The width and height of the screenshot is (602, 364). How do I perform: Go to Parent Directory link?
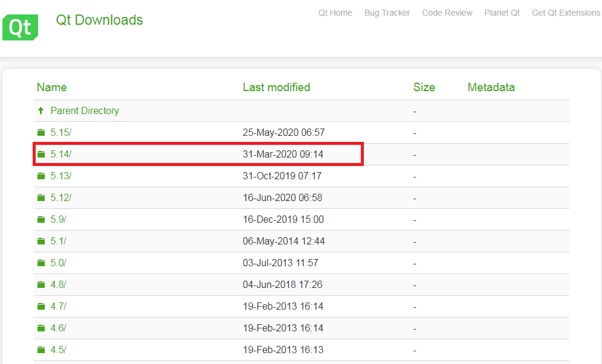85,111
